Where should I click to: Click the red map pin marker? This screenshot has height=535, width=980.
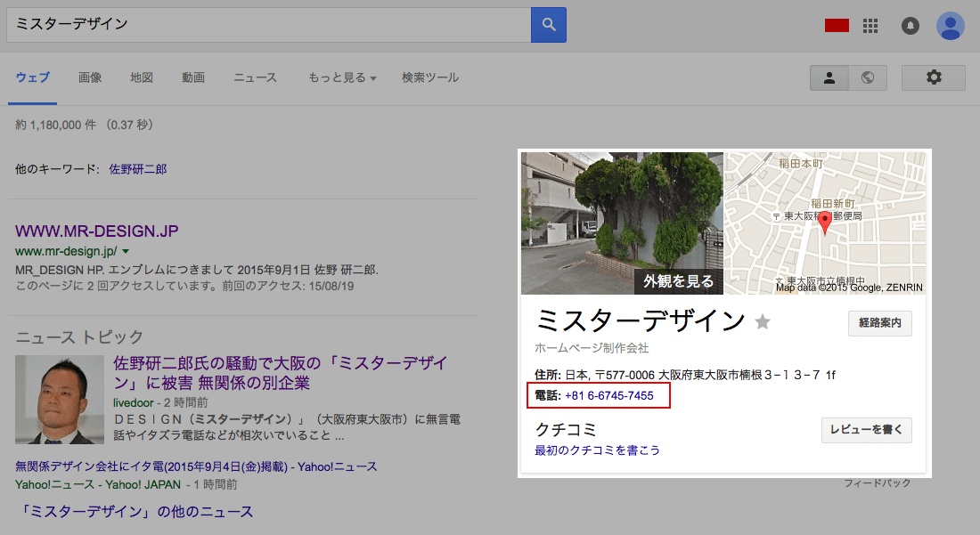(x=825, y=223)
